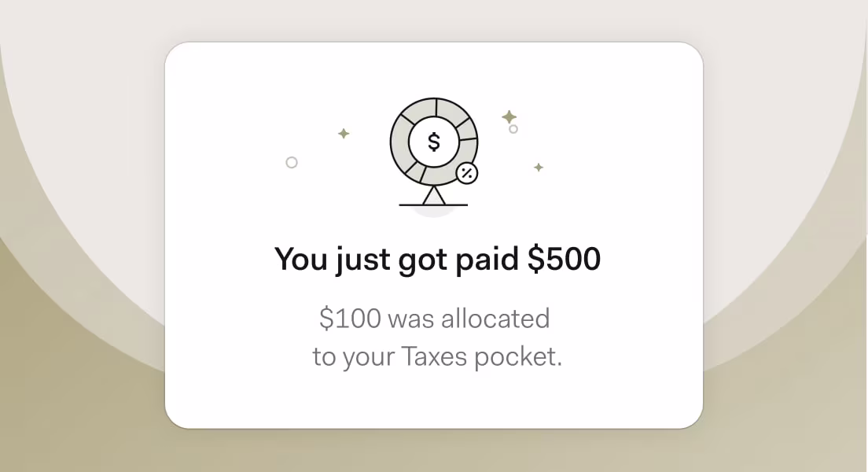The height and width of the screenshot is (472, 868).
Task: Click the hollow circle far left of the wheel
Action: pos(292,162)
